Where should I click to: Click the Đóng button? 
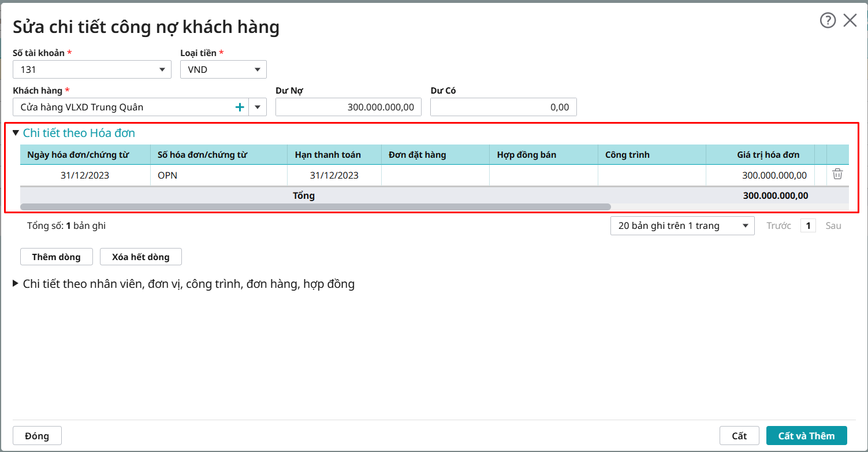point(37,436)
